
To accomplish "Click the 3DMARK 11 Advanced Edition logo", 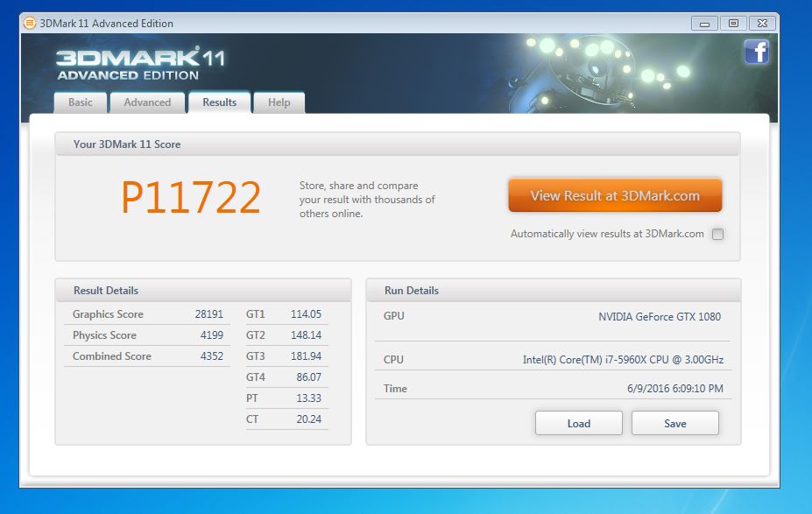I will pyautogui.click(x=140, y=64).
